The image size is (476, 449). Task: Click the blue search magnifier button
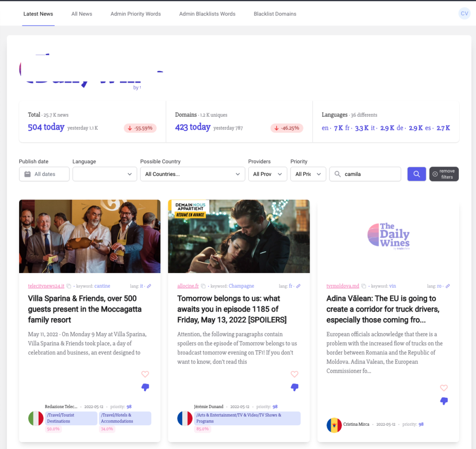pos(416,174)
